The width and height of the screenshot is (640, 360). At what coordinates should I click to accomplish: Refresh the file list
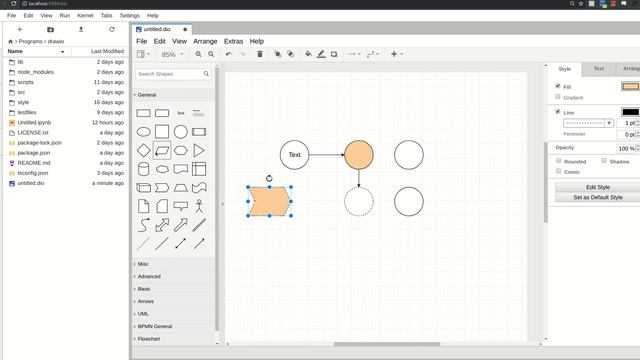coord(112,29)
